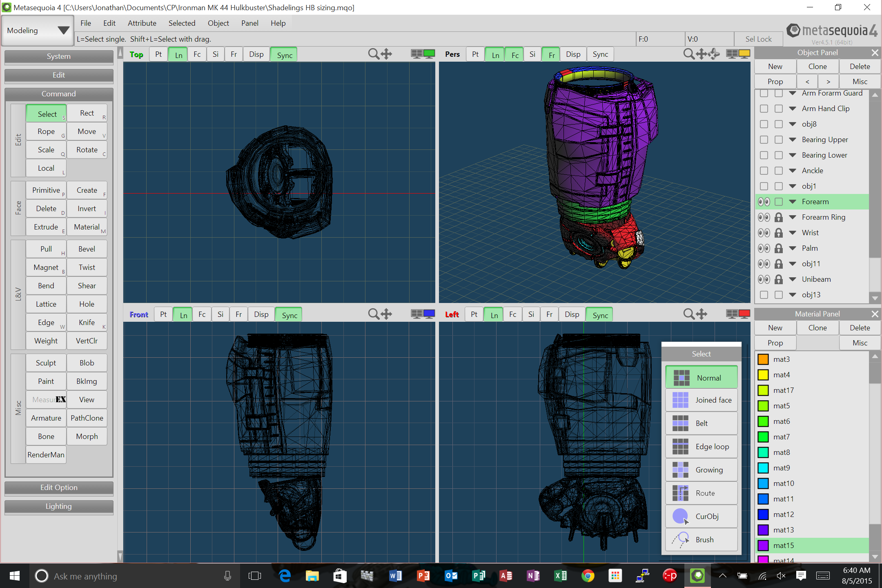Open the File menu
The width and height of the screenshot is (882, 588).
coord(86,23)
